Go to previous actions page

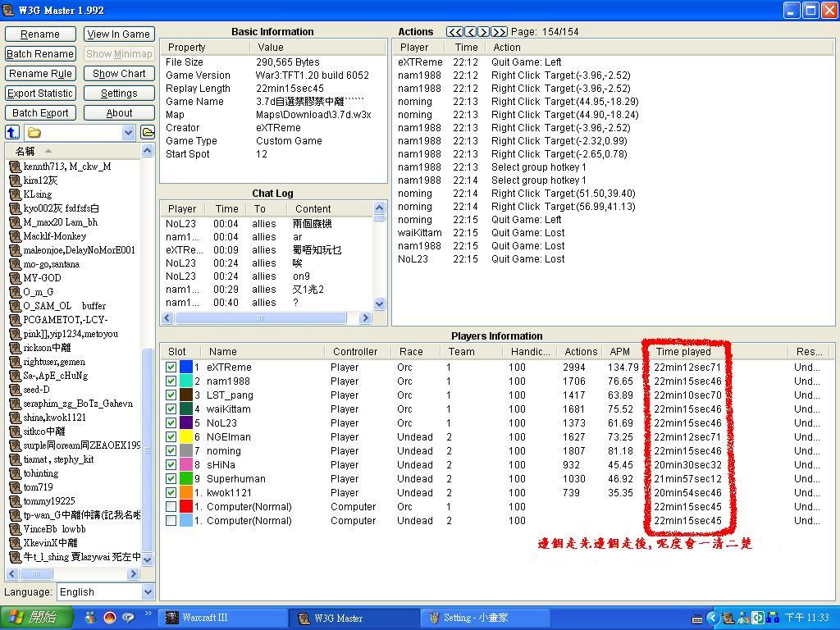[x=470, y=31]
